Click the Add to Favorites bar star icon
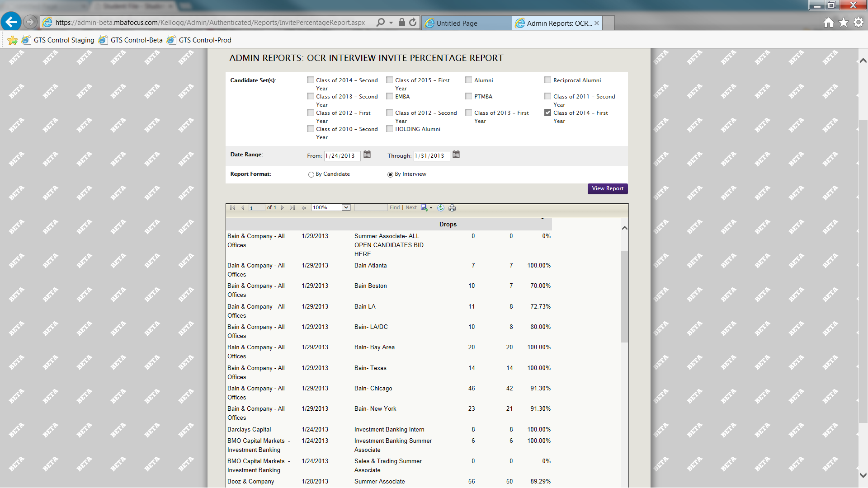The image size is (868, 488). coord(12,40)
